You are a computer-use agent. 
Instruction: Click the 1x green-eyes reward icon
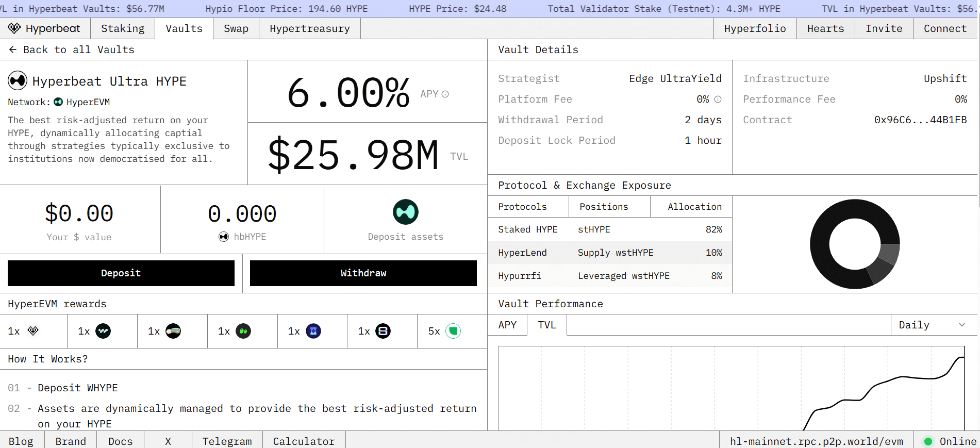click(x=243, y=331)
